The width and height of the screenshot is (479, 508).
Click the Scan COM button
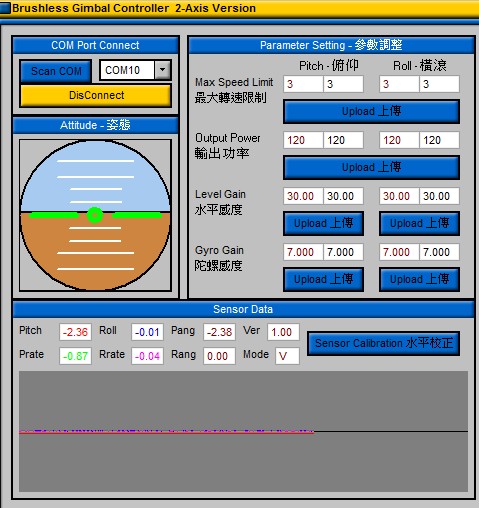pos(56,71)
